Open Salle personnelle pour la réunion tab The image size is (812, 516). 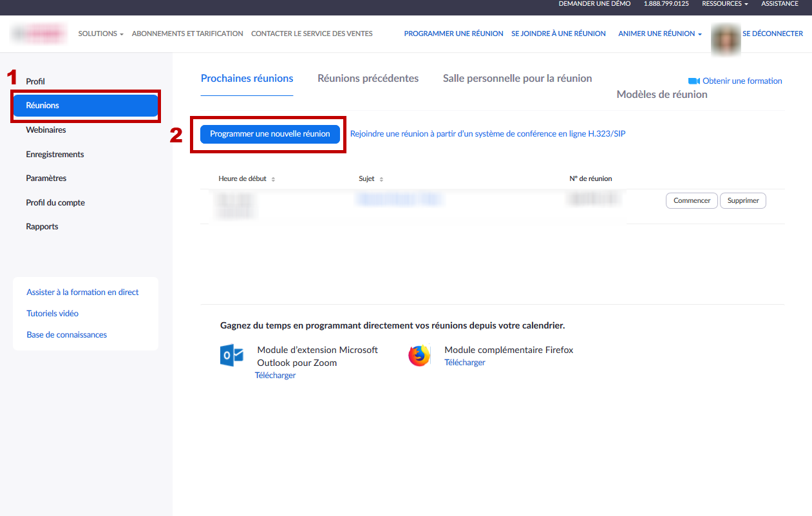tap(517, 78)
